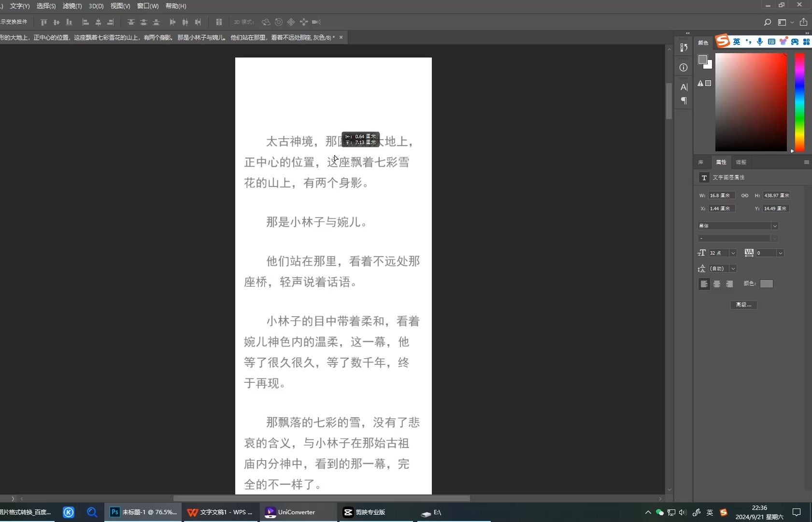Enable right text alignment
812x522 pixels.
tap(729, 284)
